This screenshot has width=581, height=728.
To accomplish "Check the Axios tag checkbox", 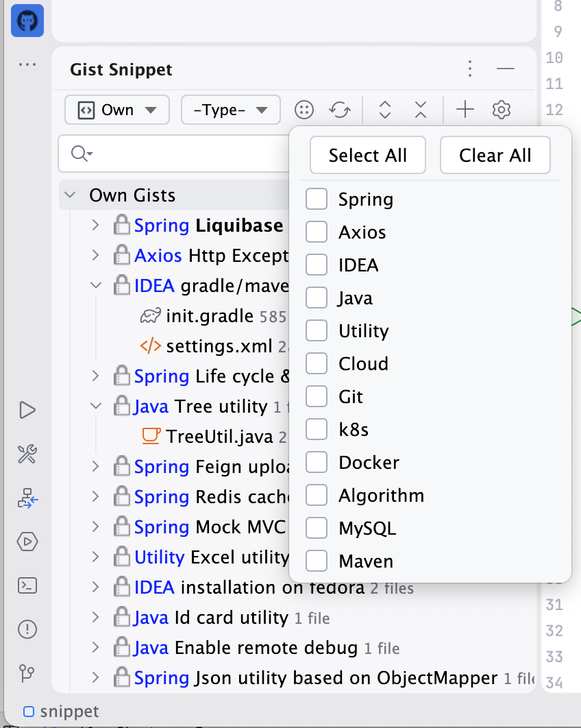I will click(317, 232).
